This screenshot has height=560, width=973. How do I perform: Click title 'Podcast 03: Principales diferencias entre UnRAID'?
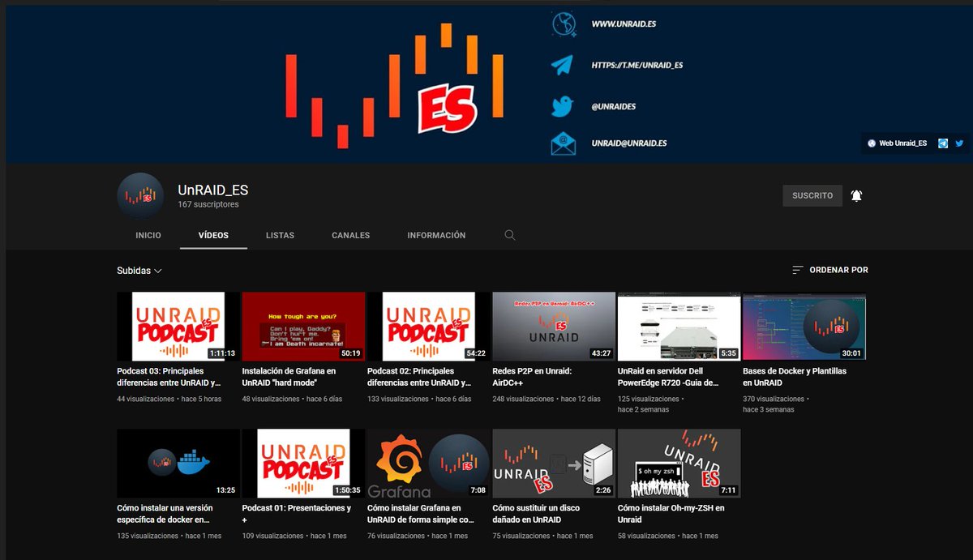[169, 377]
